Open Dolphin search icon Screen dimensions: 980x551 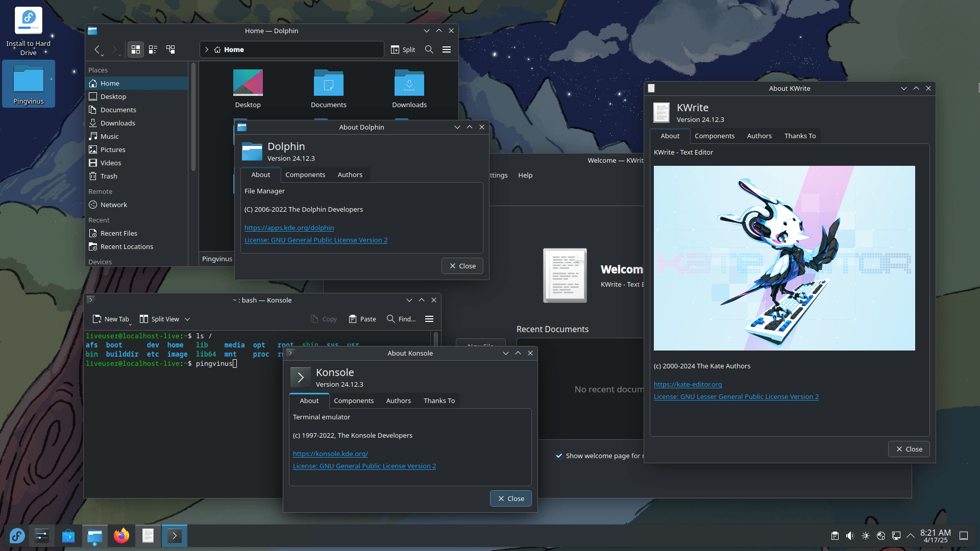pyautogui.click(x=429, y=49)
